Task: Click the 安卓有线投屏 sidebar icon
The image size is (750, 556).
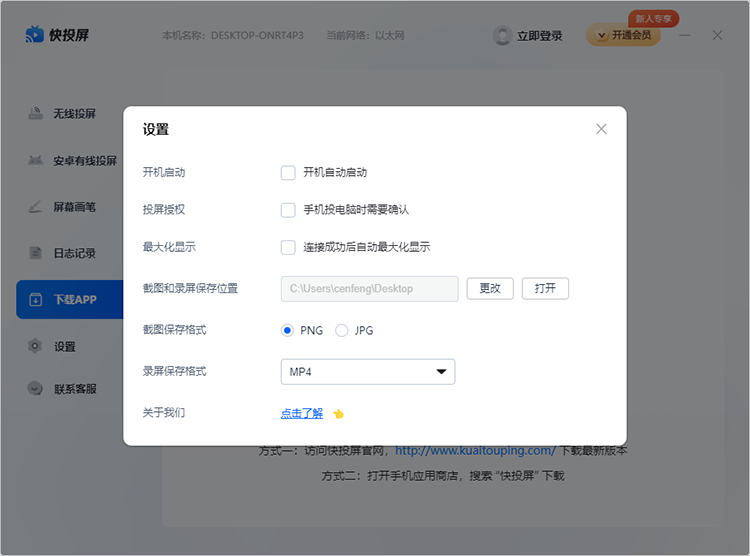Action: (35, 160)
